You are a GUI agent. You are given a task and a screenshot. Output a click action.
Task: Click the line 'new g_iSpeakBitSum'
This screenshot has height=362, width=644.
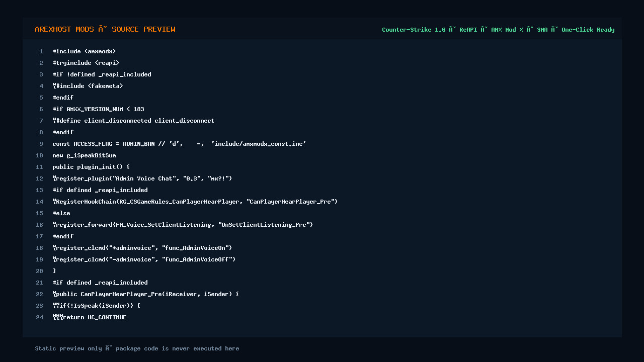point(84,155)
